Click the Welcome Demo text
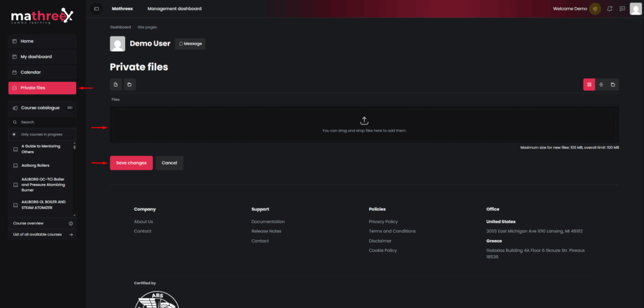 tap(570, 9)
